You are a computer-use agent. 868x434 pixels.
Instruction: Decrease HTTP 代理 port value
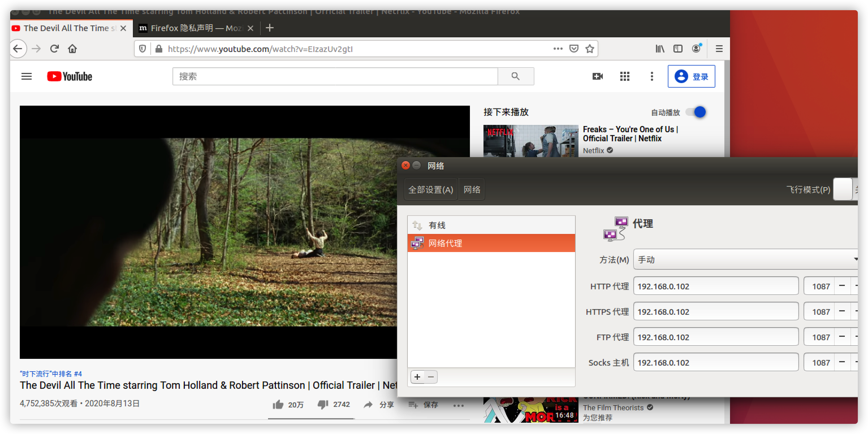(x=842, y=286)
